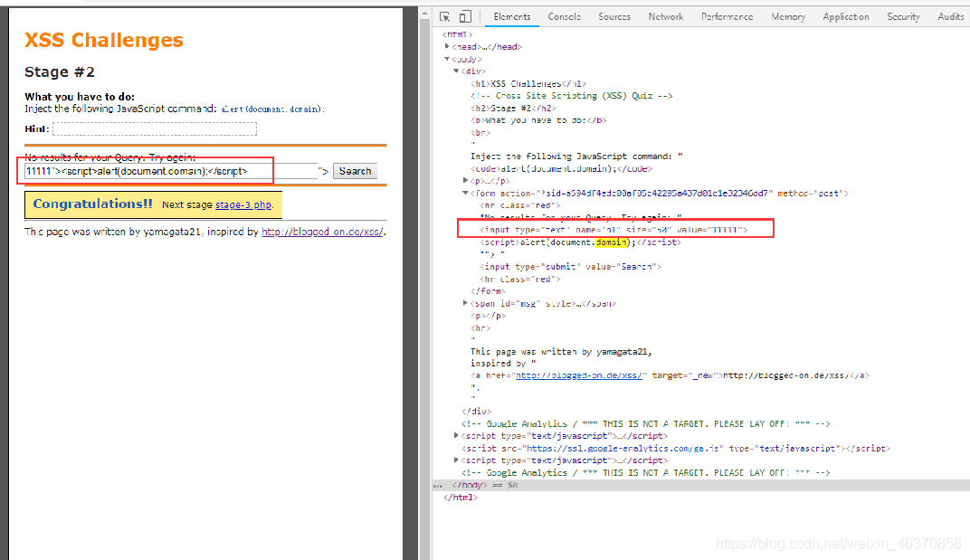Select the google-analytics script src line
Screen dimensions: 970x560
pyautogui.click(x=676, y=448)
